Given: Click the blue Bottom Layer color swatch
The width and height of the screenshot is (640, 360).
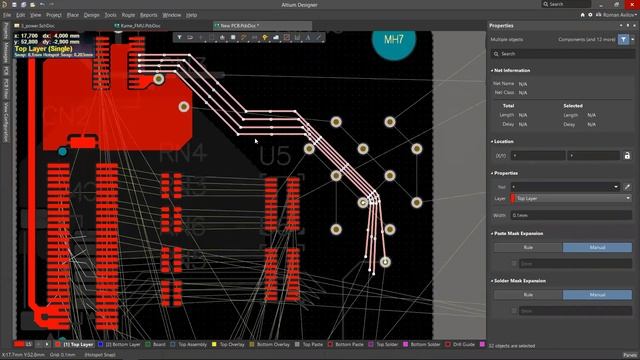Looking at the screenshot, I should pos(100,344).
